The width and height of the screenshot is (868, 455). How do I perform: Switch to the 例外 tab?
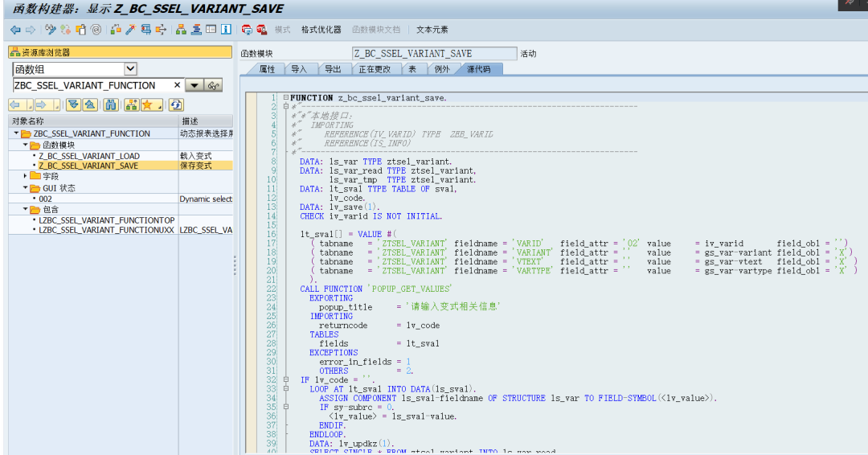pos(442,69)
